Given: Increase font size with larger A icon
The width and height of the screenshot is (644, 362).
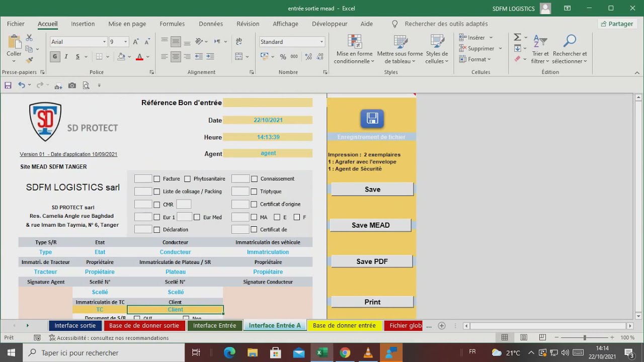Looking at the screenshot, I should click(x=136, y=42).
